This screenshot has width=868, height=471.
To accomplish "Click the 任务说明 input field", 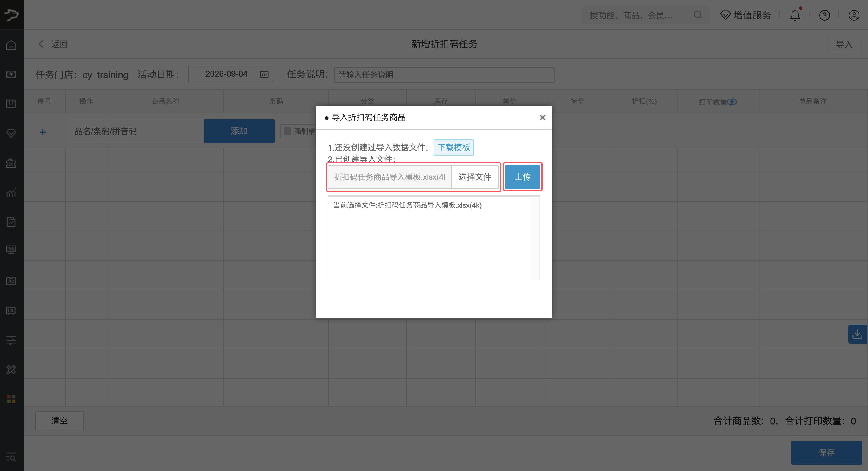I will [x=444, y=75].
